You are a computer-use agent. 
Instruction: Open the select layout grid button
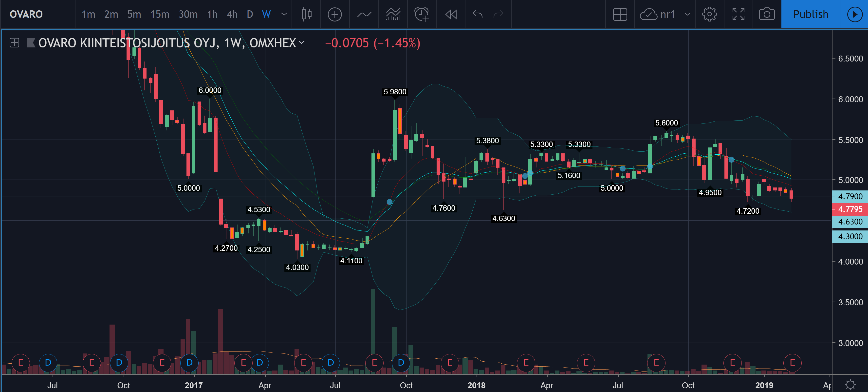click(620, 14)
